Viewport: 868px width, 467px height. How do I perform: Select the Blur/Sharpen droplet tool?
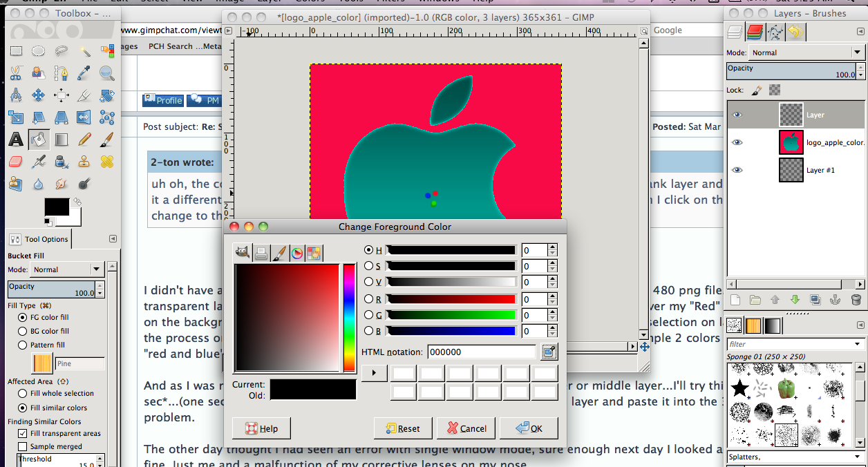tap(39, 184)
